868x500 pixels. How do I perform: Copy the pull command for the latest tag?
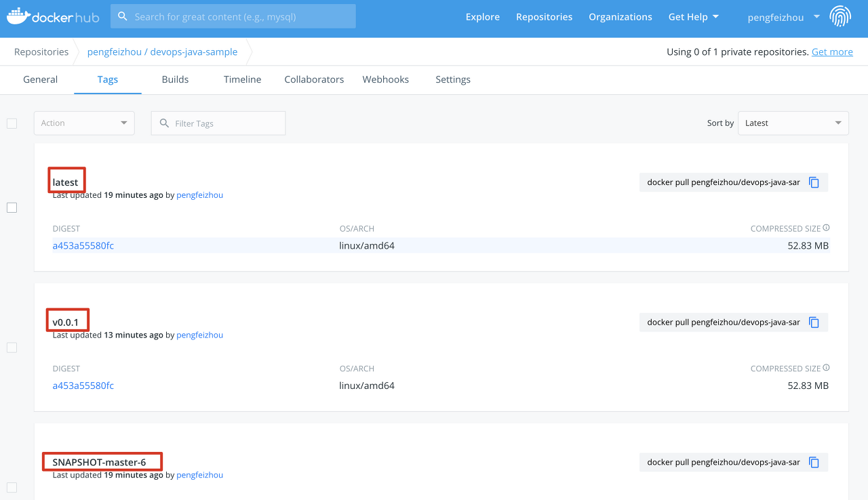point(814,182)
